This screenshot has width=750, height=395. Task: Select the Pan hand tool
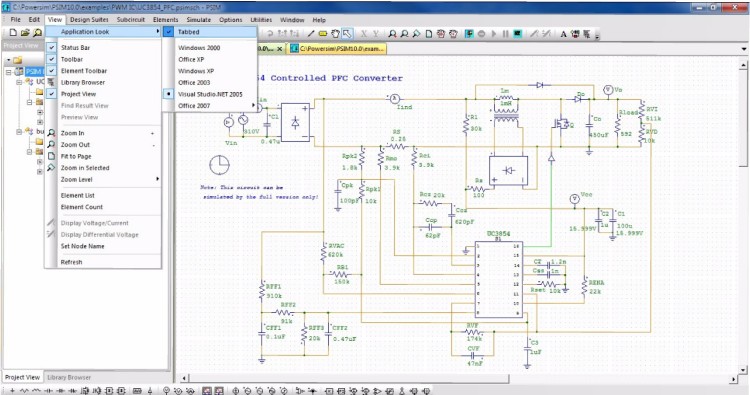(x=335, y=33)
